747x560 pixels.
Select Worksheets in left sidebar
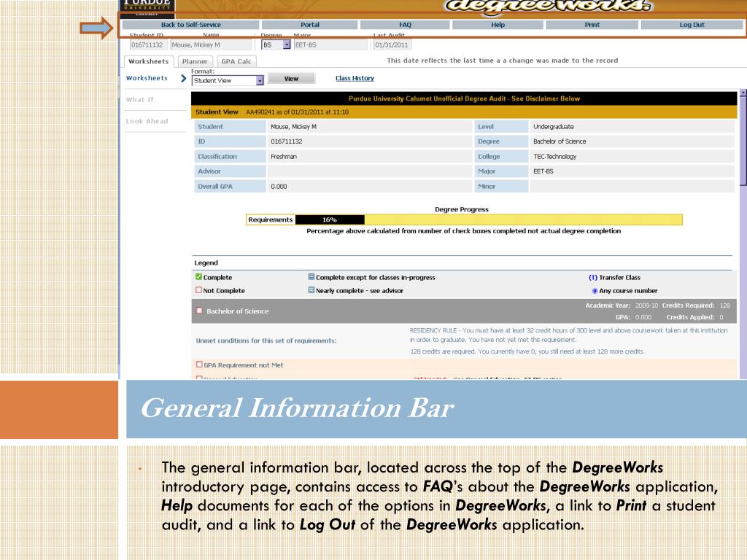tap(147, 78)
